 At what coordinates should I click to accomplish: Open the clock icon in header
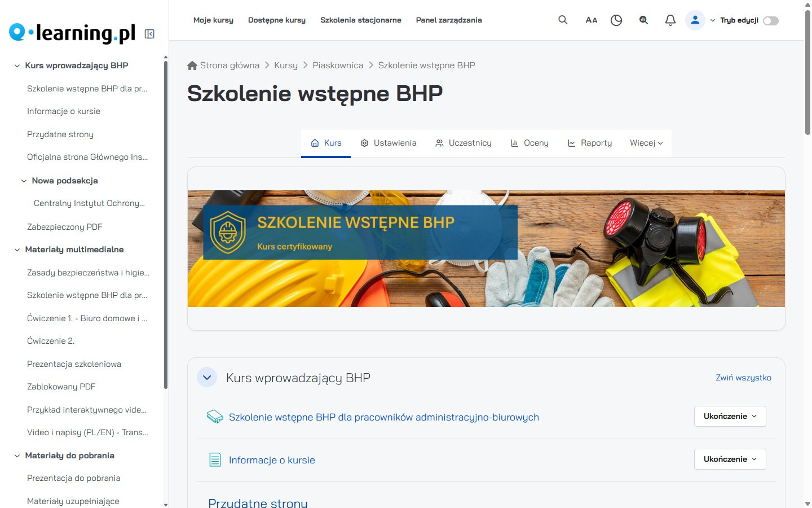pyautogui.click(x=616, y=20)
